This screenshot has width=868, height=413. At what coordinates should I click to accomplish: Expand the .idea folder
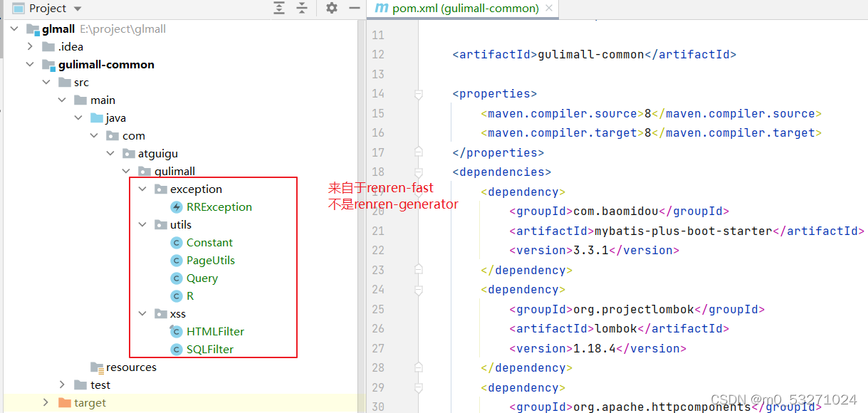click(x=30, y=47)
